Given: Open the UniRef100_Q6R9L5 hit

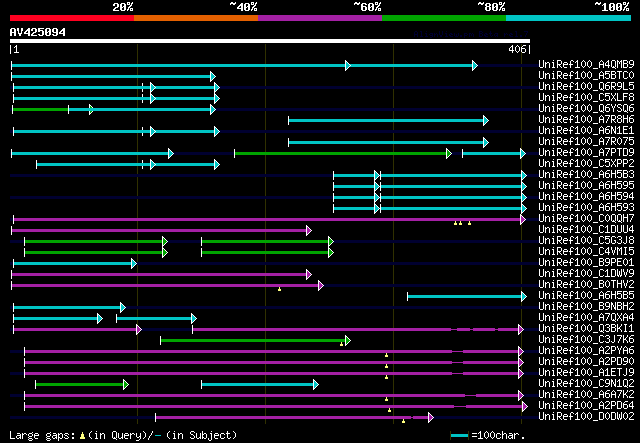Looking at the screenshot, I should [586, 86].
